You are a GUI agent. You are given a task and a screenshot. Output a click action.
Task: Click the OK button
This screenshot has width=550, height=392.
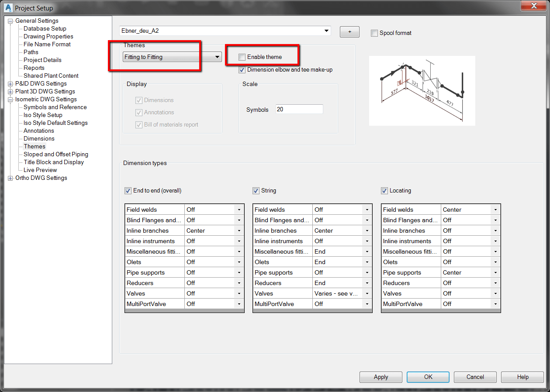tap(428, 377)
